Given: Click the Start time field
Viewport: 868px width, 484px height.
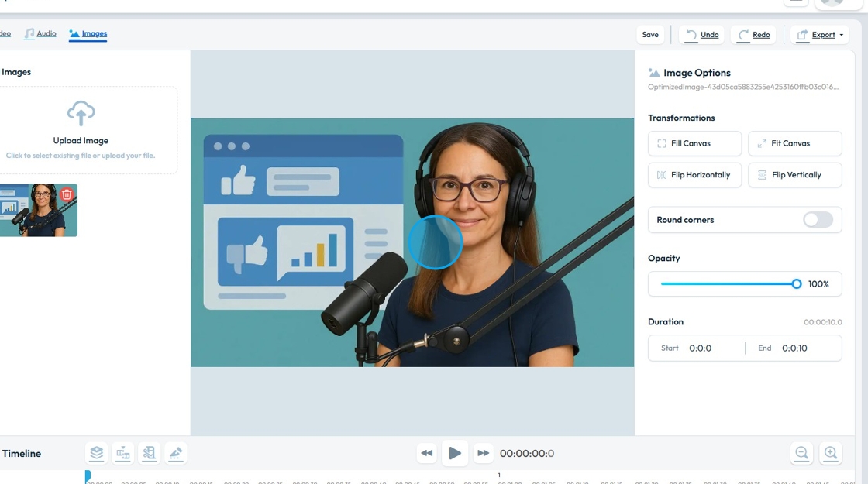Looking at the screenshot, I should pos(701,348).
